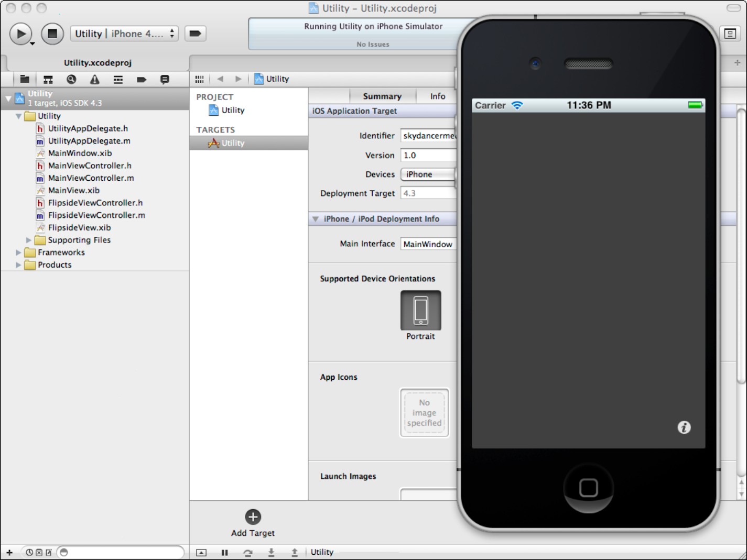Screen dimensions: 747x560
Task: Show only recently edited files filter
Action: click(29, 553)
